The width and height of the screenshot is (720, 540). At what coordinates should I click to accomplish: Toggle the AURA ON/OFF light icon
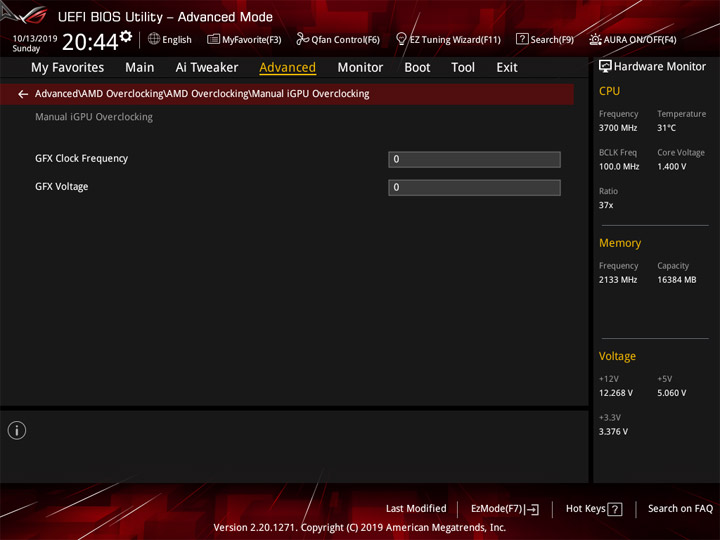point(595,39)
